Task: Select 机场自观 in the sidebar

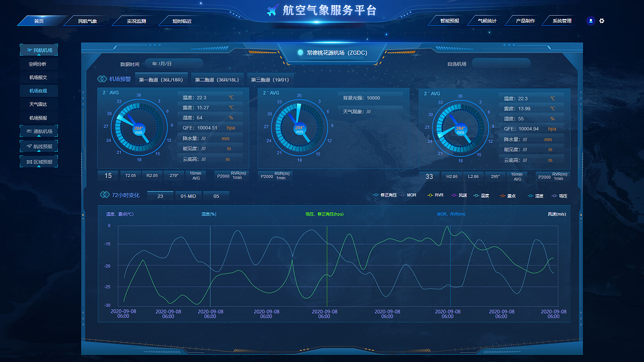Action: click(x=38, y=91)
